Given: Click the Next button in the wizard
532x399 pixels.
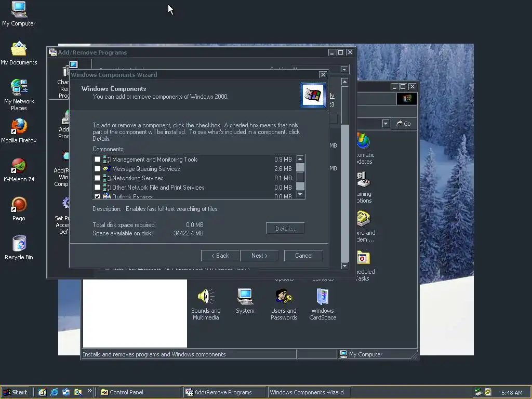Looking at the screenshot, I should pyautogui.click(x=259, y=256).
